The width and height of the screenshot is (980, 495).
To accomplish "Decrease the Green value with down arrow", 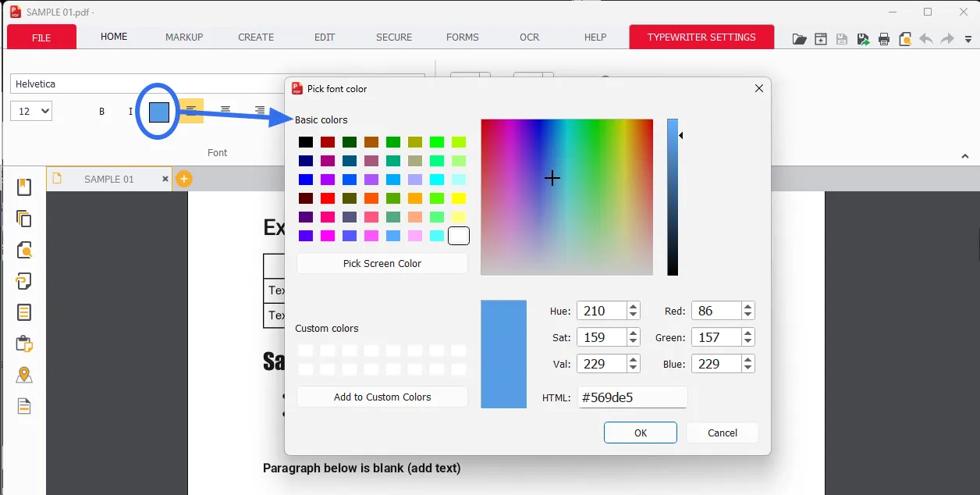I will pos(748,342).
